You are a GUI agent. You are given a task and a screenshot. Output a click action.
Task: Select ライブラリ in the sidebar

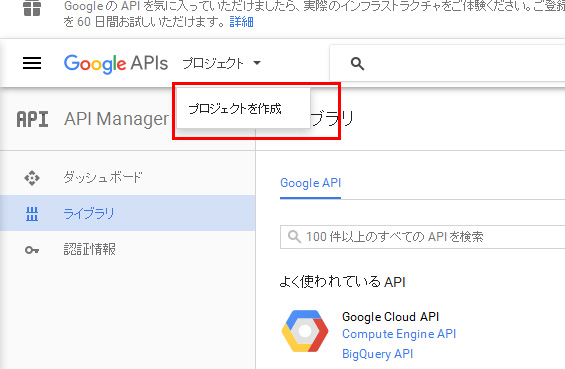pyautogui.click(x=128, y=213)
